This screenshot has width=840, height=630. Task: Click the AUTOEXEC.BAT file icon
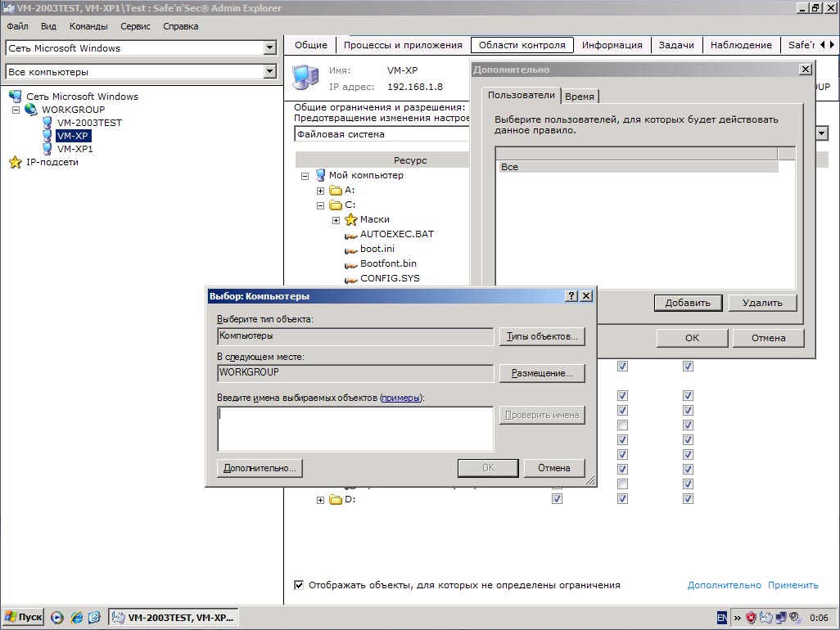[x=351, y=236]
